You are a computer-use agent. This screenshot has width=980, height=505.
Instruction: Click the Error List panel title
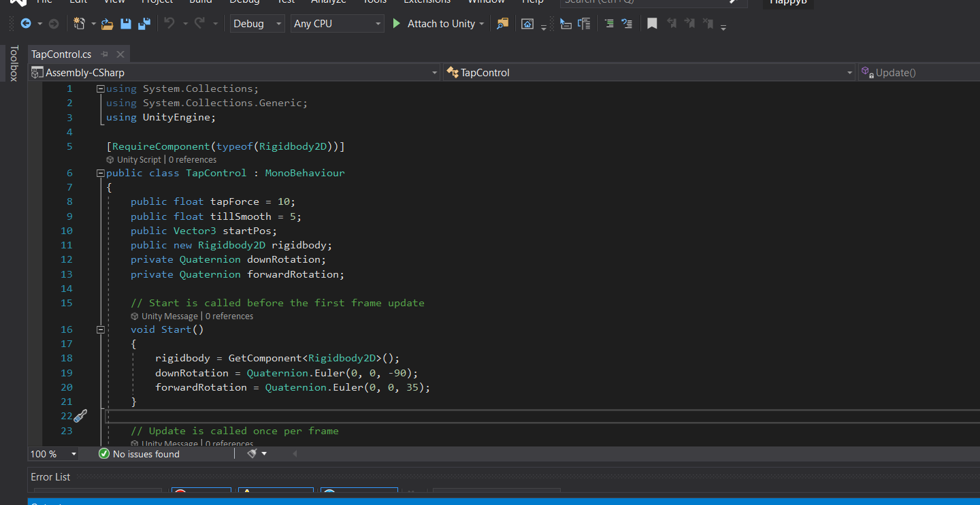tap(50, 477)
